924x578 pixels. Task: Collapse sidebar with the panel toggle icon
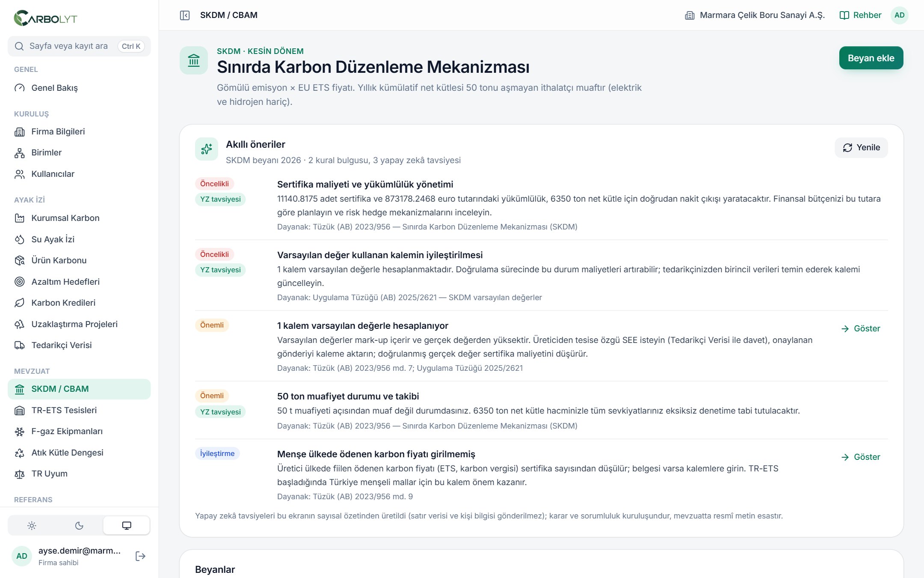(185, 15)
